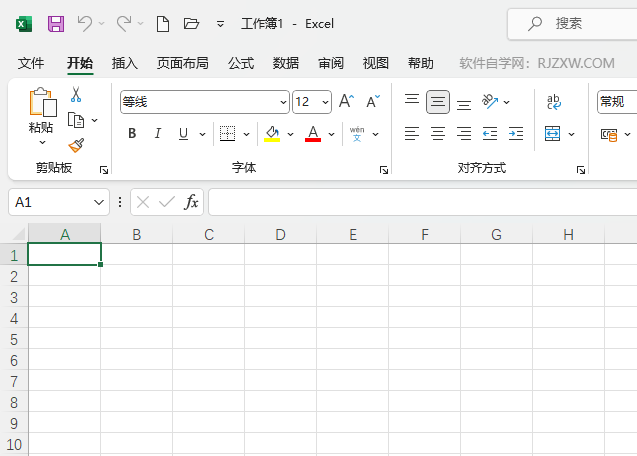Open the font color dropdown arrow
Image resolution: width=637 pixels, height=456 pixels.
coord(332,134)
